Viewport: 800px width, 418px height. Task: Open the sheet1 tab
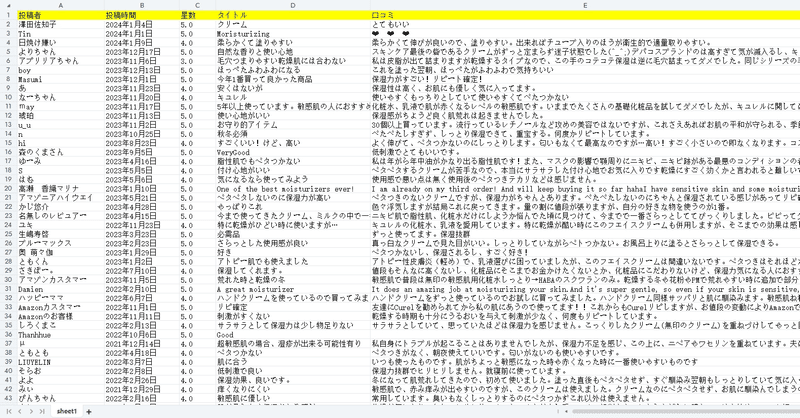pyautogui.click(x=66, y=411)
